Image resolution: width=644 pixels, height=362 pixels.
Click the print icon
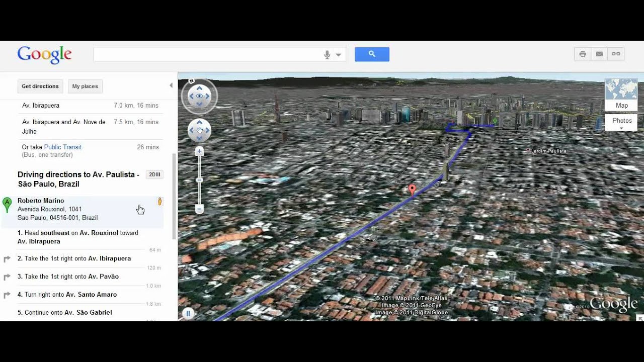pyautogui.click(x=583, y=54)
